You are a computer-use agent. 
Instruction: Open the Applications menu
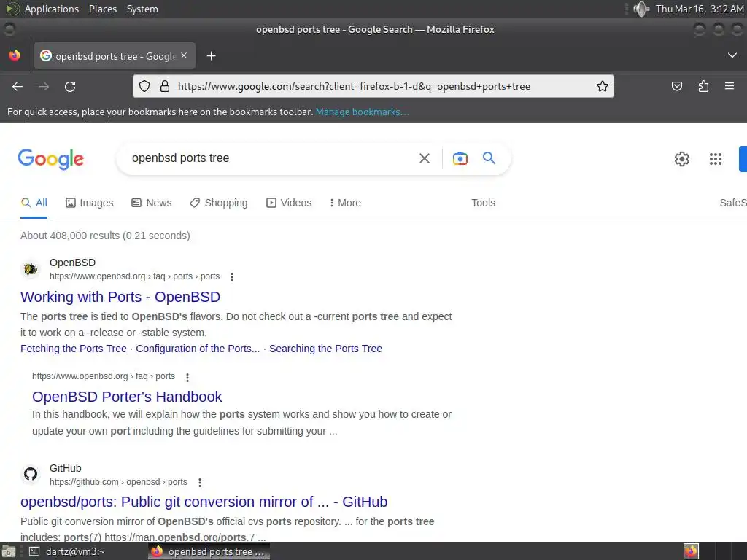pyautogui.click(x=52, y=9)
